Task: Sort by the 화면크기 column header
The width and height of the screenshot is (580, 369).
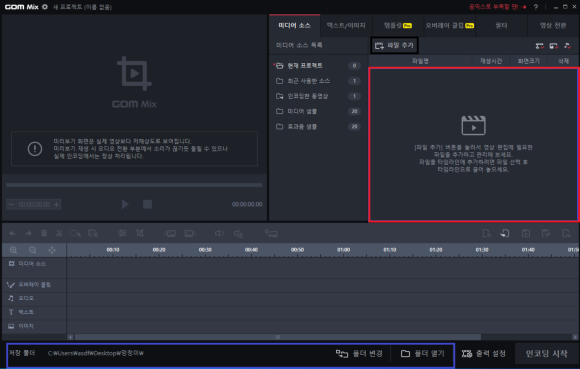Action: tap(529, 61)
